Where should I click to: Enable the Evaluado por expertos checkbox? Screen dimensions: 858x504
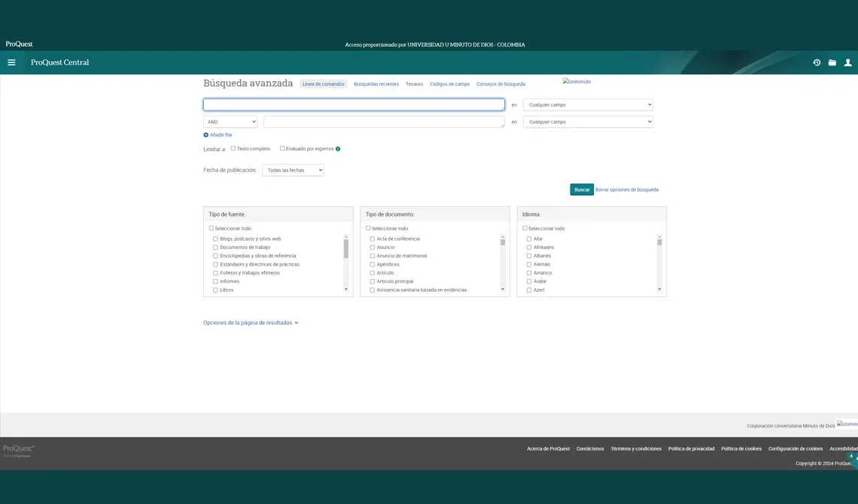pyautogui.click(x=282, y=148)
